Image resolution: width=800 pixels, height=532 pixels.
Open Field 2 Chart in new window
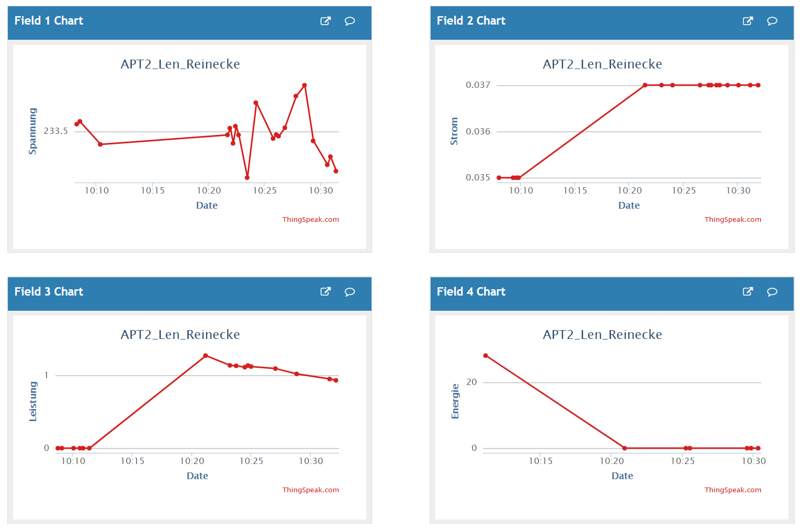coord(748,21)
